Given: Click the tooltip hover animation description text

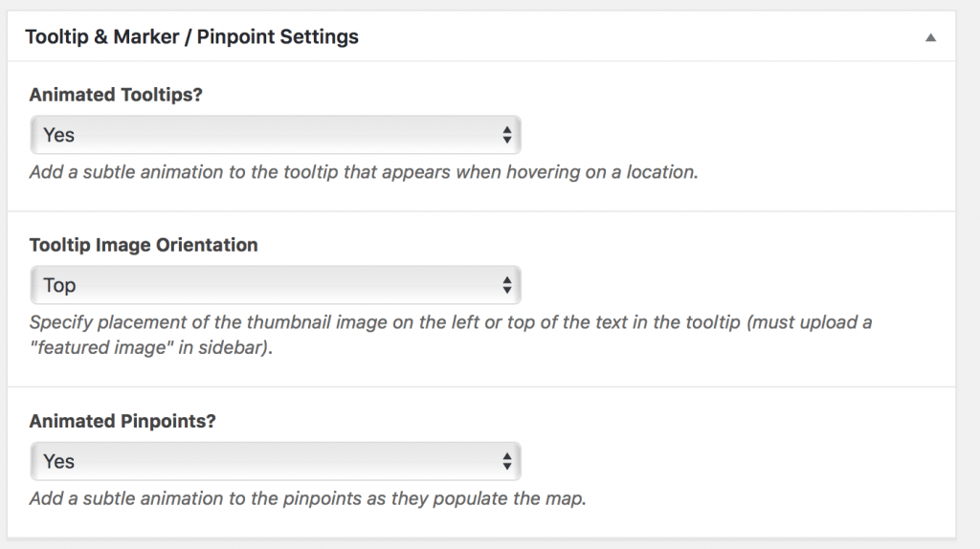Looking at the screenshot, I should pos(364,173).
